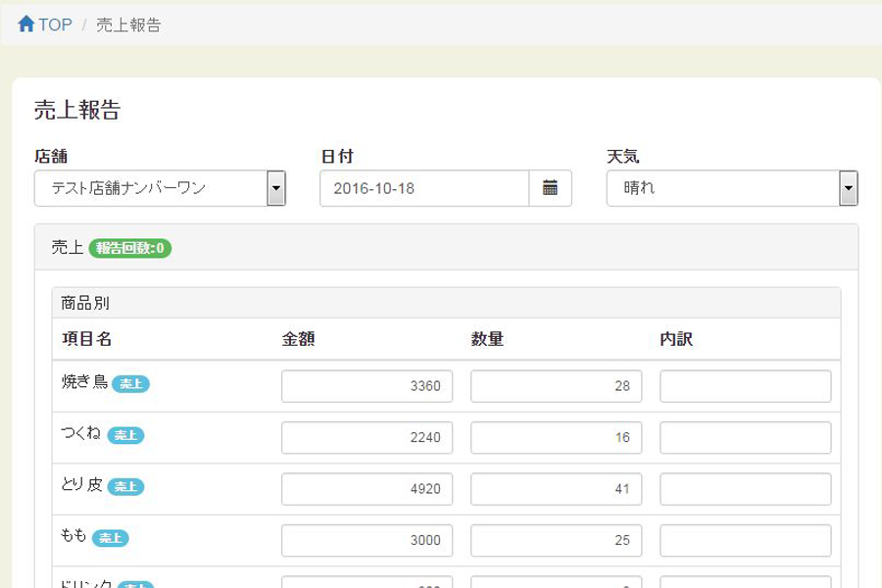Expand the 天気 weather dropdown
The height and width of the screenshot is (588, 882).
pos(731,188)
